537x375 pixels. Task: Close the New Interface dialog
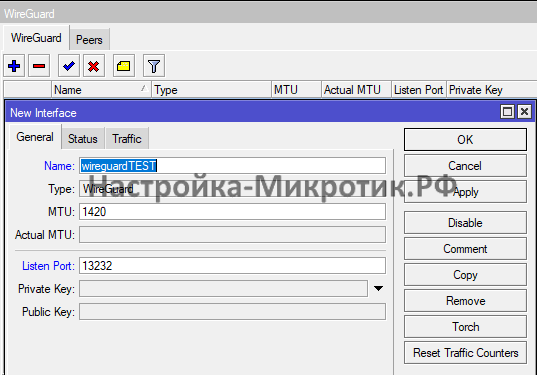[x=525, y=112]
